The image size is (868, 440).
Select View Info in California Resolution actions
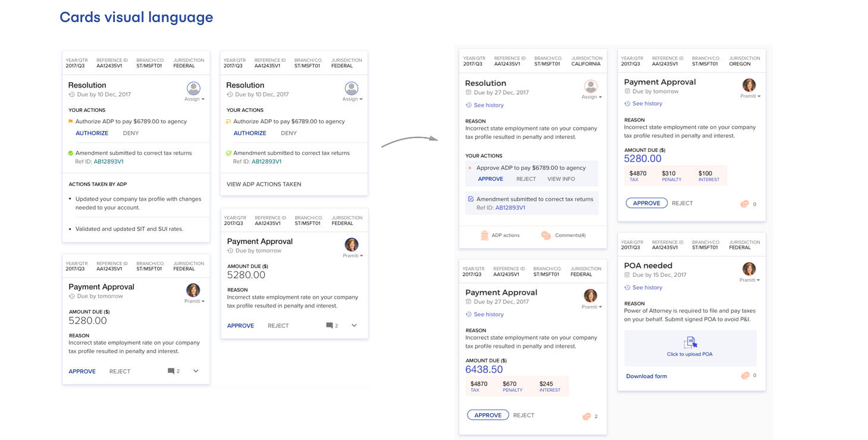(561, 179)
